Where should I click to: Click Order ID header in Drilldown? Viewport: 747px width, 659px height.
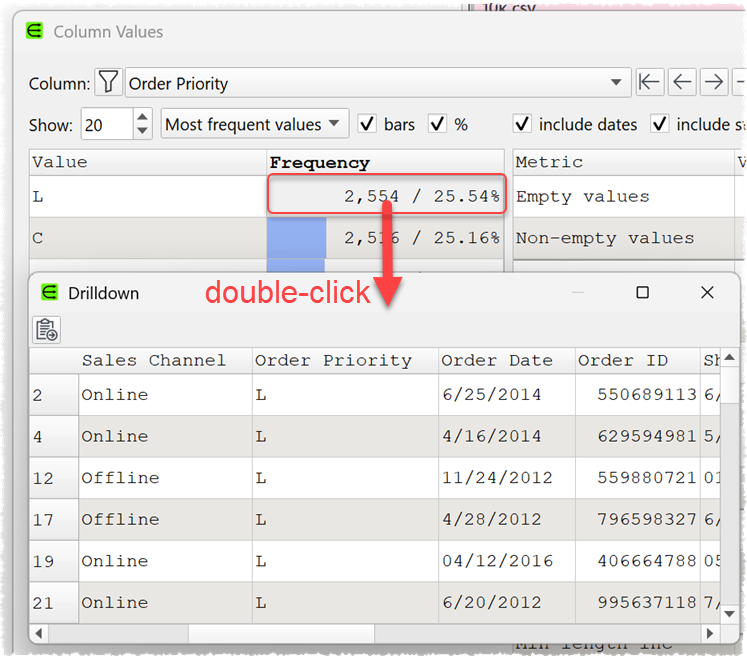coord(637,361)
